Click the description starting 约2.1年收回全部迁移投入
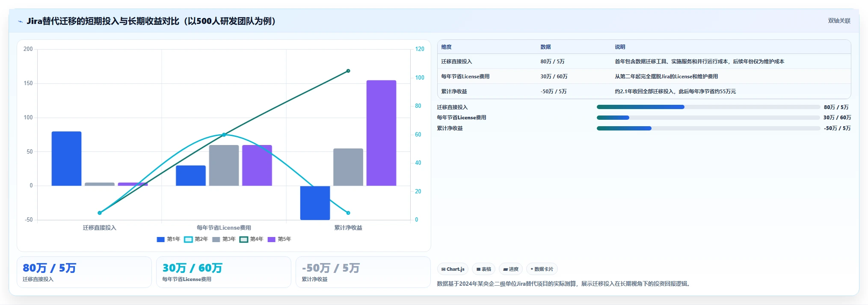868x305 pixels. pos(675,92)
